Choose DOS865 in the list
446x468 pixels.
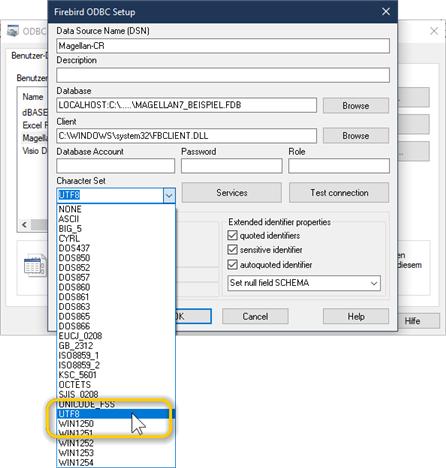[x=116, y=316]
